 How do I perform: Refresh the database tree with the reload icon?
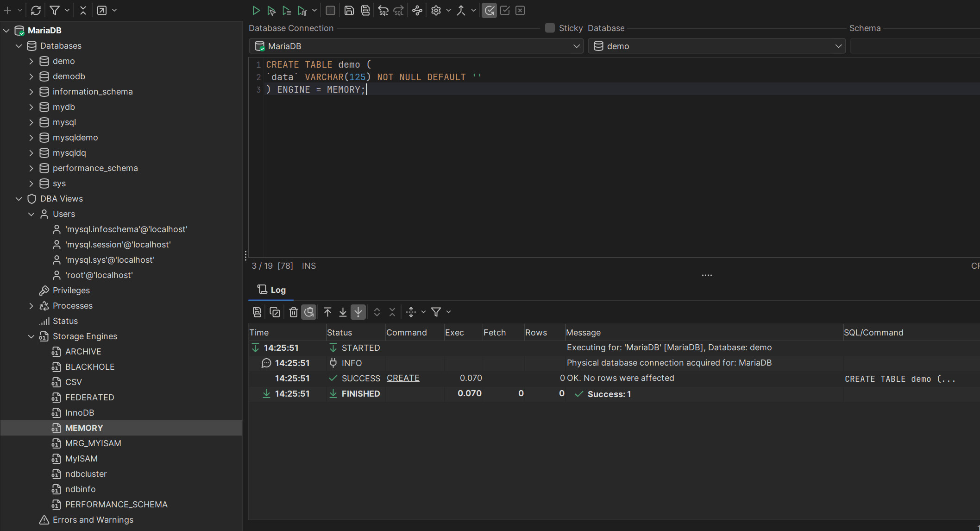click(36, 10)
